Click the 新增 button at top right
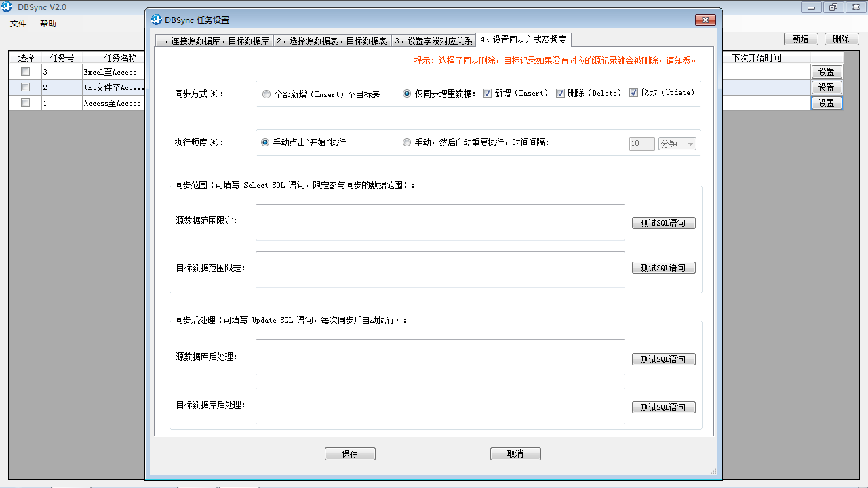 click(x=801, y=39)
